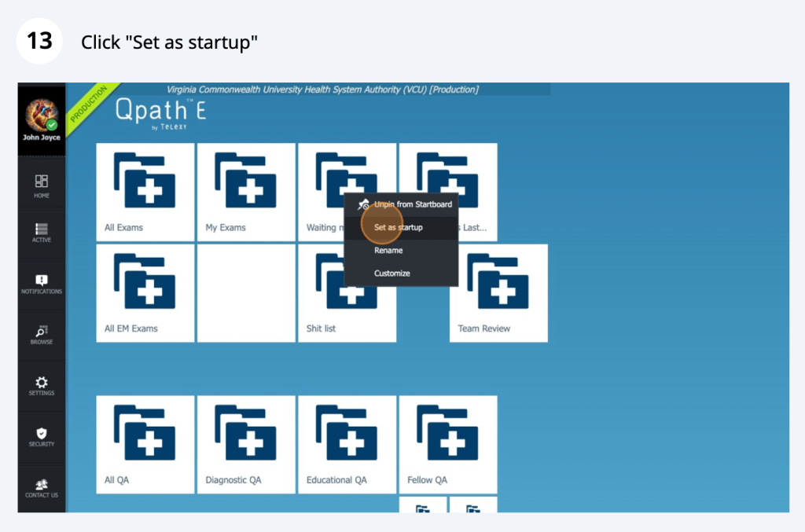Open the All EM Exams tile

pos(145,292)
